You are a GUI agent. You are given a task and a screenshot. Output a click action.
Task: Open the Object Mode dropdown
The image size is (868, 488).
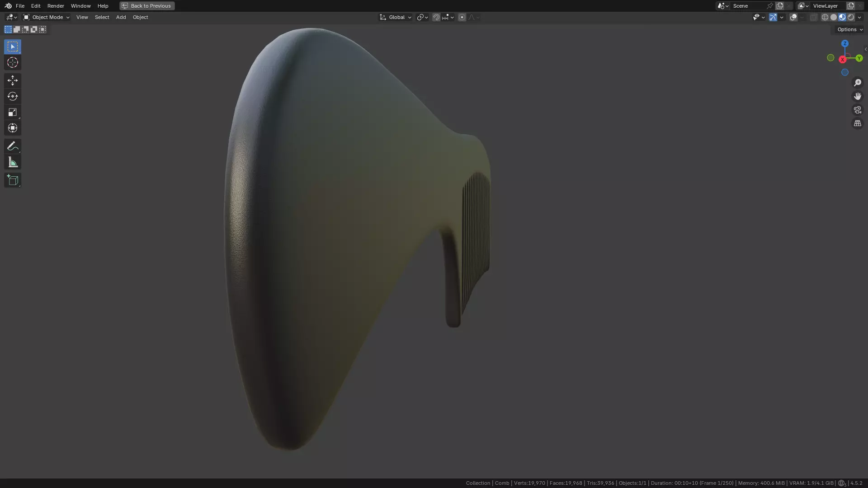[x=47, y=17]
